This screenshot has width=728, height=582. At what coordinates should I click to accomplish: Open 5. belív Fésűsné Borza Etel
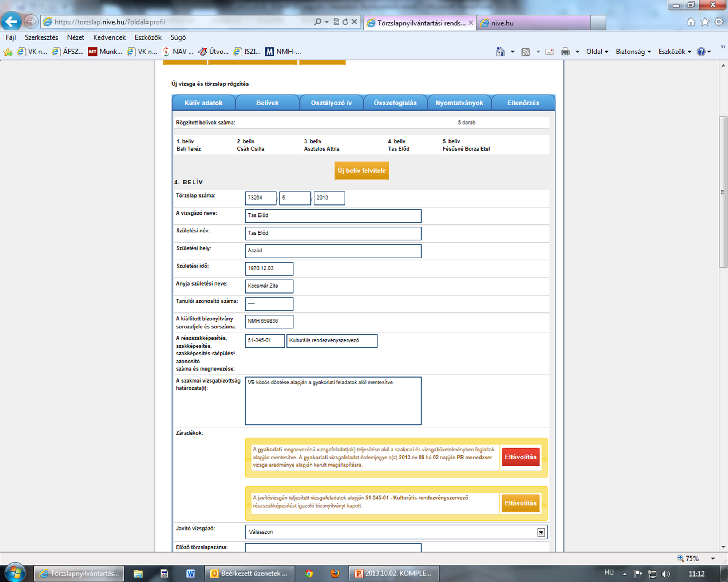click(x=466, y=145)
